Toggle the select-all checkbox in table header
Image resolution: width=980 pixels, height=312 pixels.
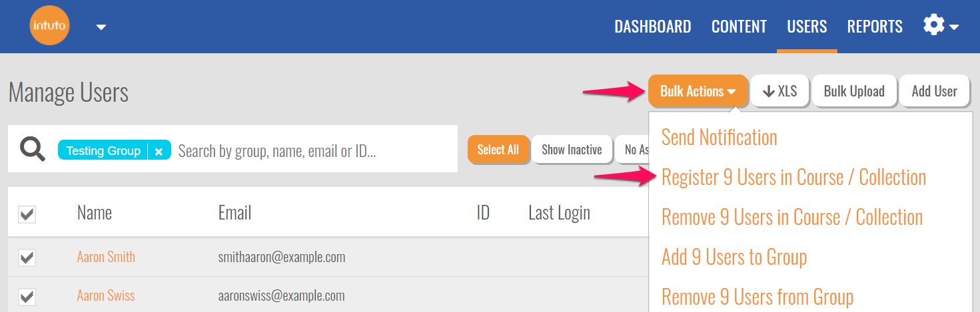point(27,214)
